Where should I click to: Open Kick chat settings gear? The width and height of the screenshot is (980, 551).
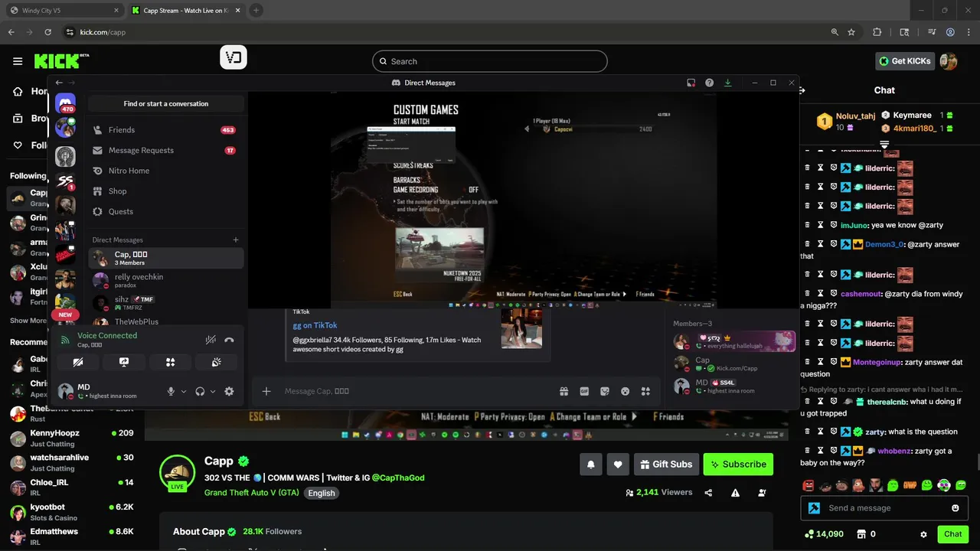[x=923, y=534]
